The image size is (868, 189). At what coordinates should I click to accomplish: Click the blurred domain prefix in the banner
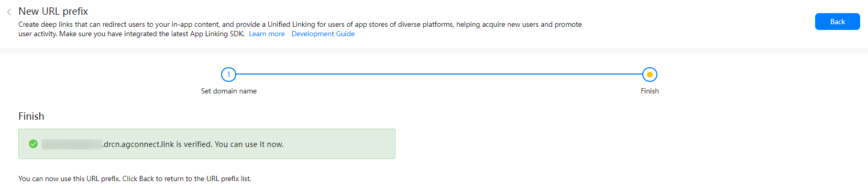(x=72, y=144)
